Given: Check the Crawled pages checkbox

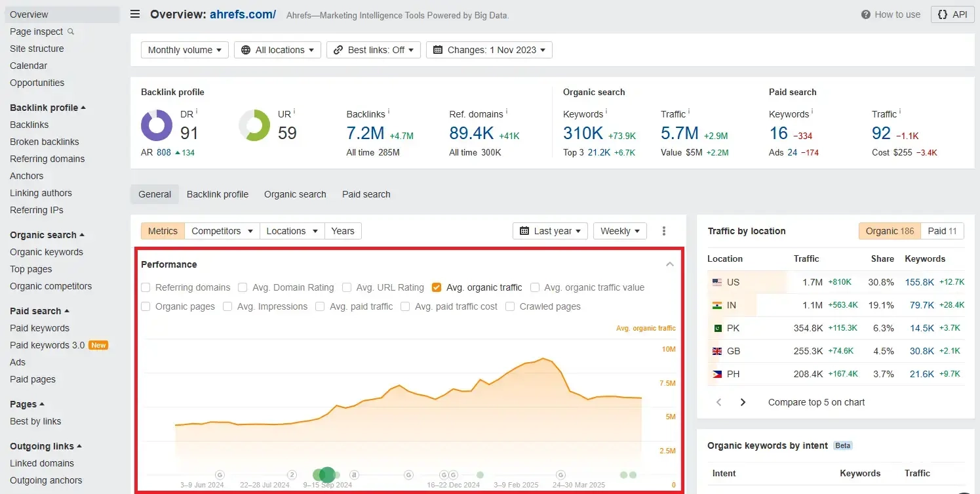Looking at the screenshot, I should [x=510, y=306].
